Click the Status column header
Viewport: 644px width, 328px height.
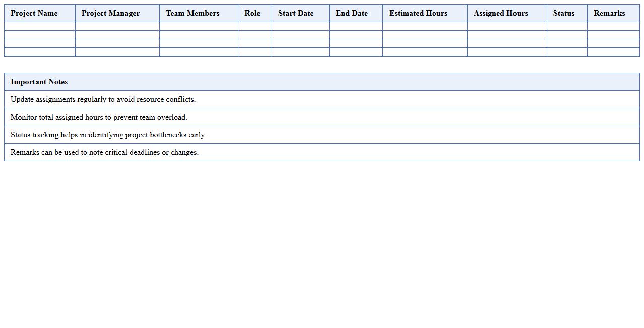pyautogui.click(x=563, y=13)
